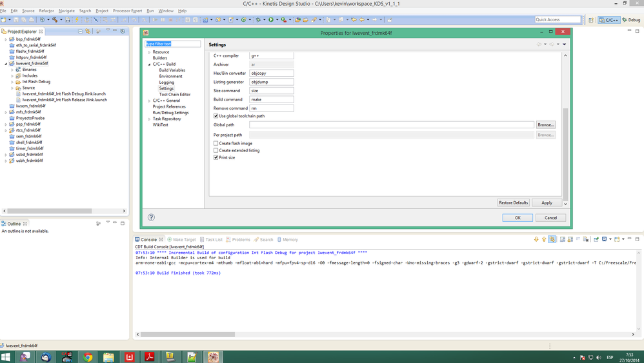Click the type filter text field
This screenshot has width=644, height=363.
tap(173, 44)
